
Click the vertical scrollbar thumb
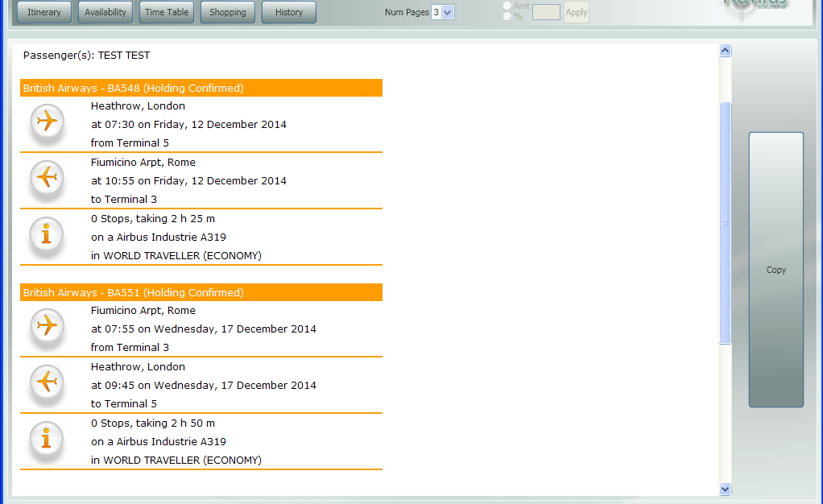pyautogui.click(x=725, y=223)
